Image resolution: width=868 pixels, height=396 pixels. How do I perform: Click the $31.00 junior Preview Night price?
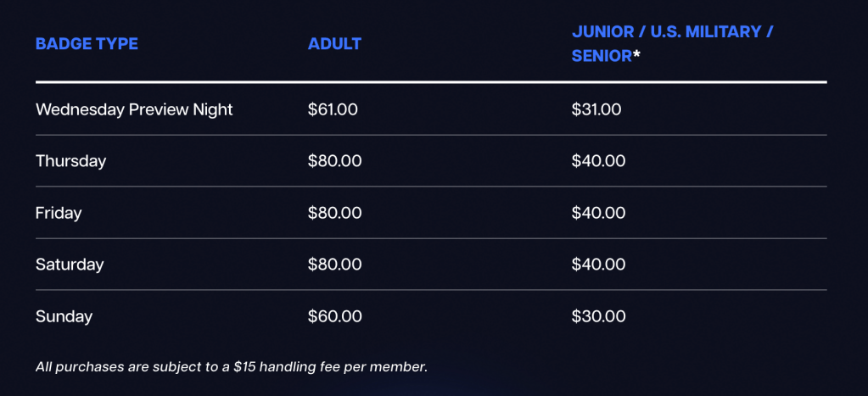596,109
